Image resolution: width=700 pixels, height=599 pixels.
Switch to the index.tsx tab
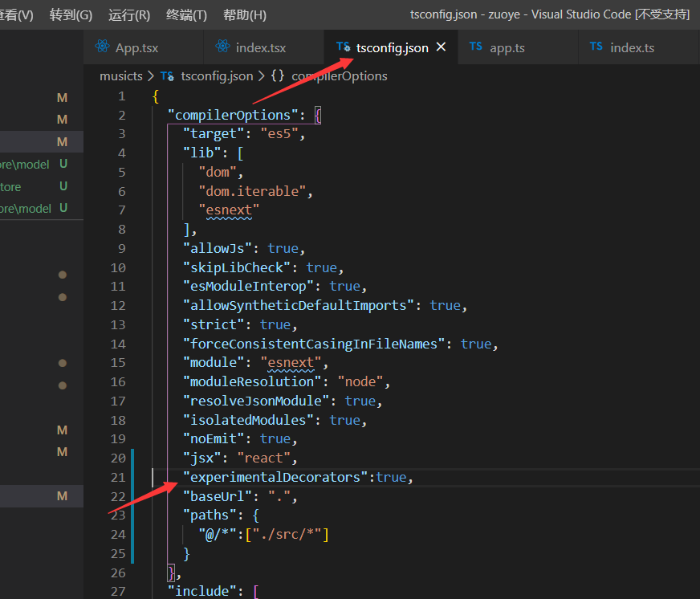click(x=264, y=47)
